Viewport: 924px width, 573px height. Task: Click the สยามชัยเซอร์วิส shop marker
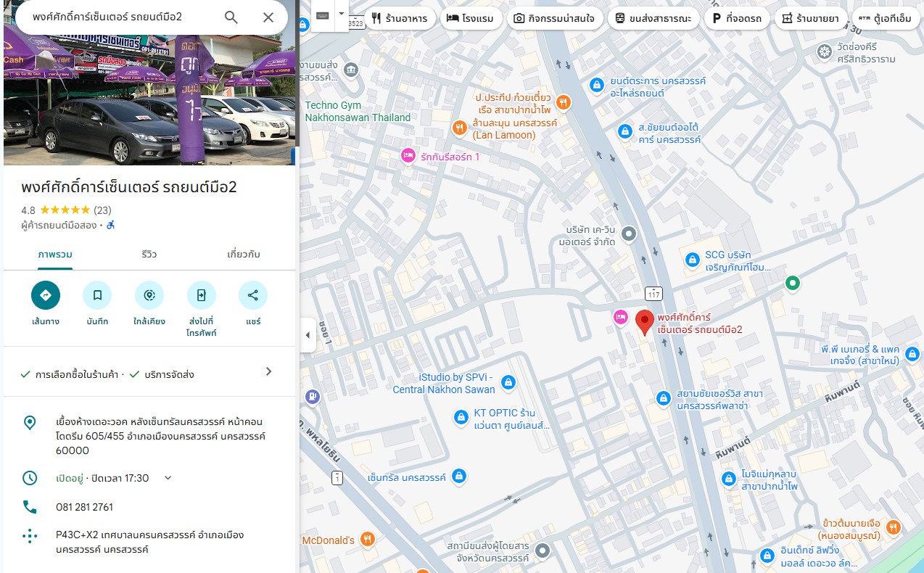(663, 397)
